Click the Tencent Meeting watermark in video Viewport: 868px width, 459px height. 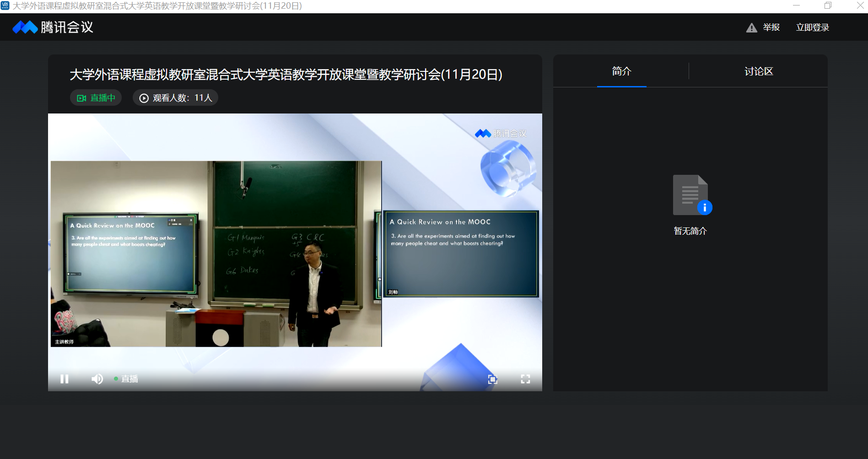(x=501, y=134)
